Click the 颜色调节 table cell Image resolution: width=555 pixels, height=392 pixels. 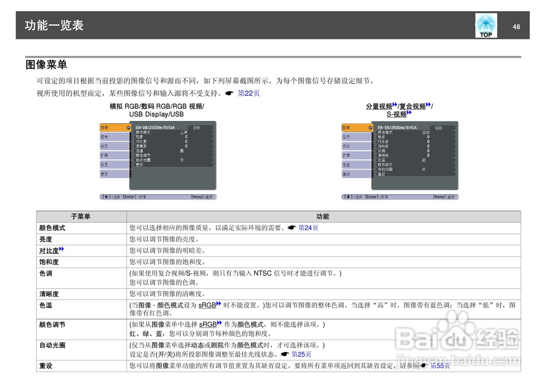click(x=82, y=329)
